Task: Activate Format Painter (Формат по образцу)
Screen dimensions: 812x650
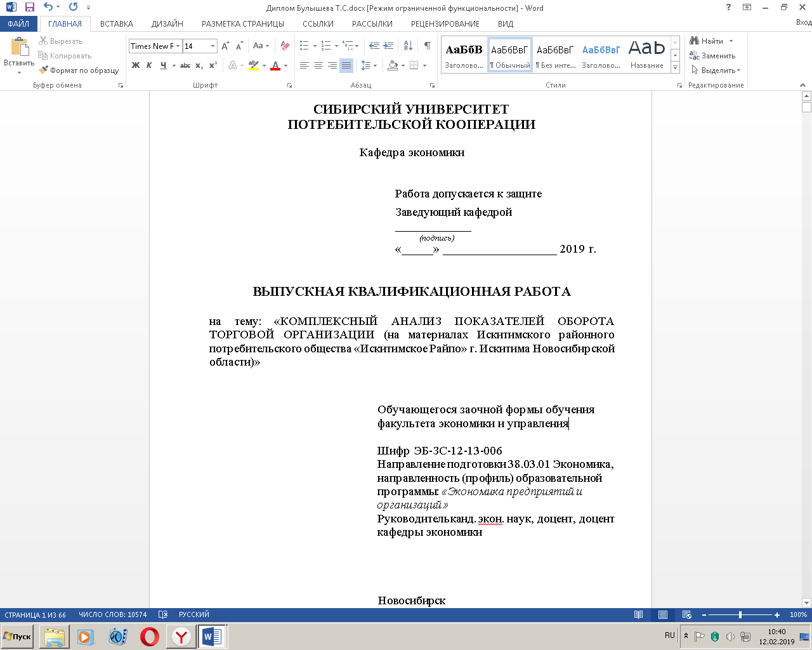Action: 79,70
